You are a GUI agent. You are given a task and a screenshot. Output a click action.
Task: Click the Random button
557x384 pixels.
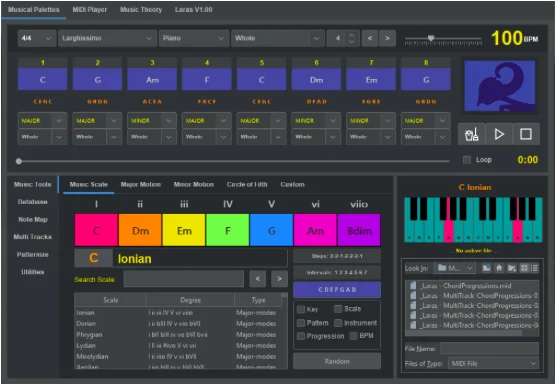pyautogui.click(x=337, y=362)
